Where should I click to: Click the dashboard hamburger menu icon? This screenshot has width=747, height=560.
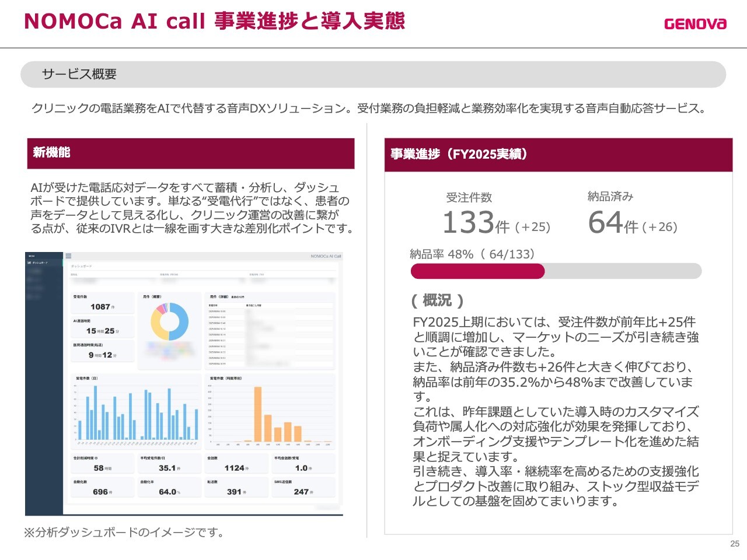coord(68,256)
